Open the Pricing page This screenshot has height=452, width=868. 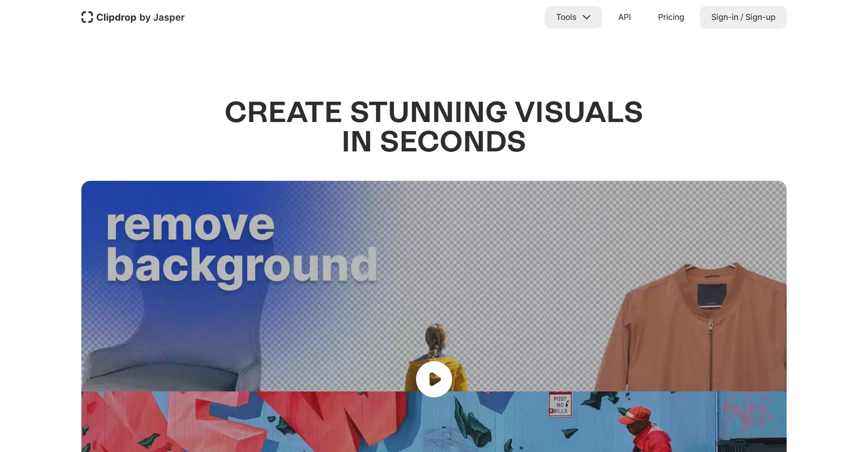point(671,17)
